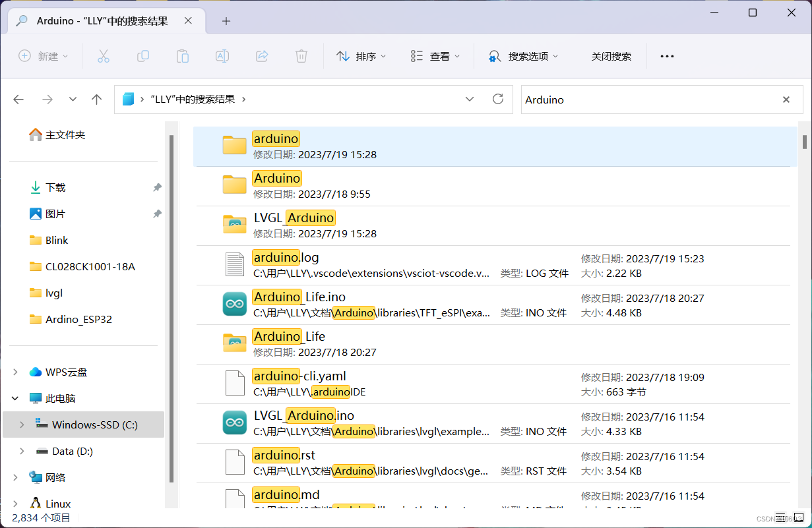The image size is (812, 528).
Task: Open the 查看 view dropdown
Action: (x=435, y=56)
